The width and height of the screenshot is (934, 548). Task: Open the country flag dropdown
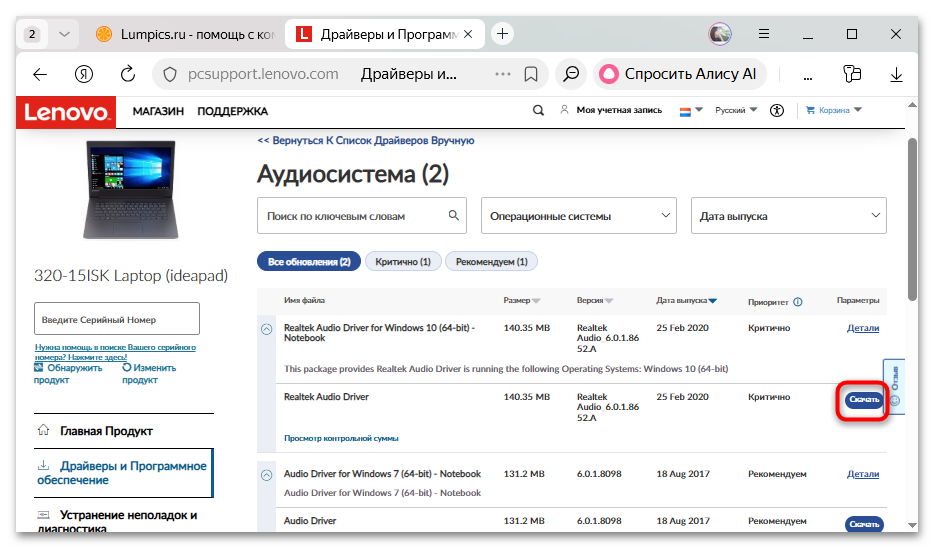691,111
